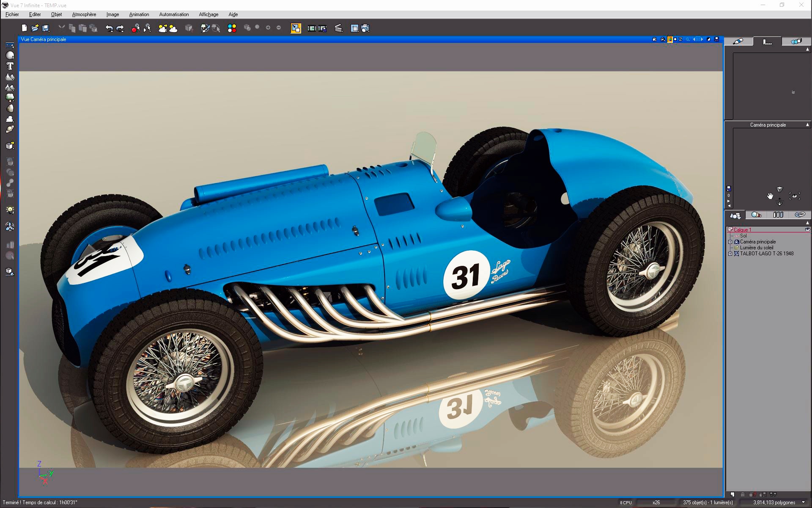
Task: Open atmosphere editor (sun and cloud)
Action: [x=173, y=28]
